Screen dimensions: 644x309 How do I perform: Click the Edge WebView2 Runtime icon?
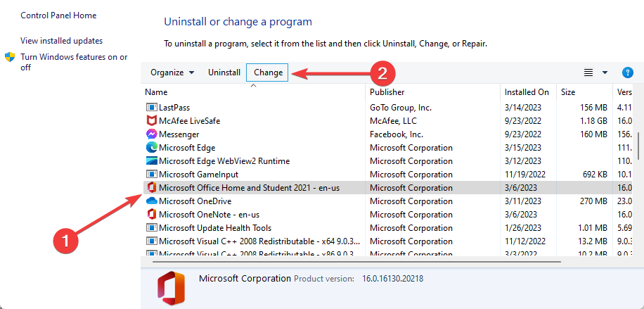(152, 161)
